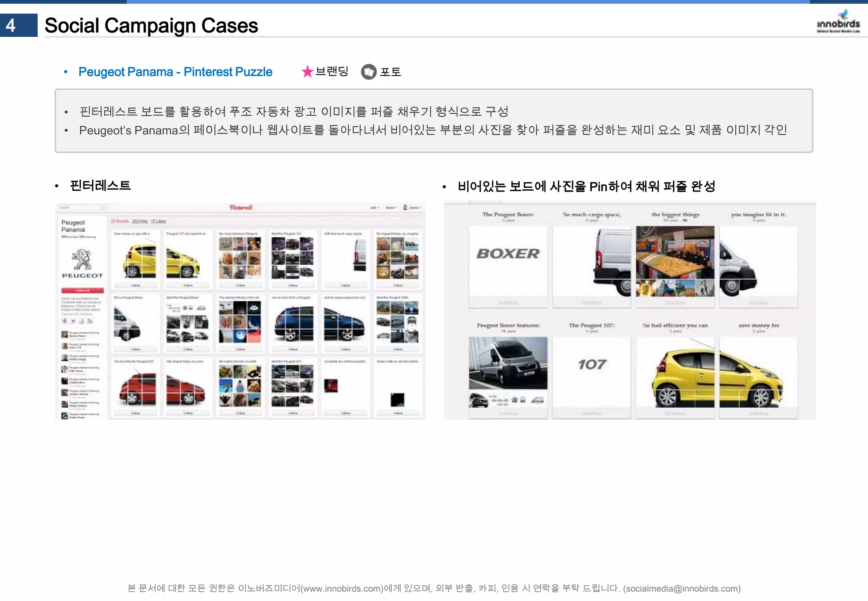868x601 pixels.
Task: Click the Peugeot lion logo in the sidebar
Action: [x=82, y=259]
